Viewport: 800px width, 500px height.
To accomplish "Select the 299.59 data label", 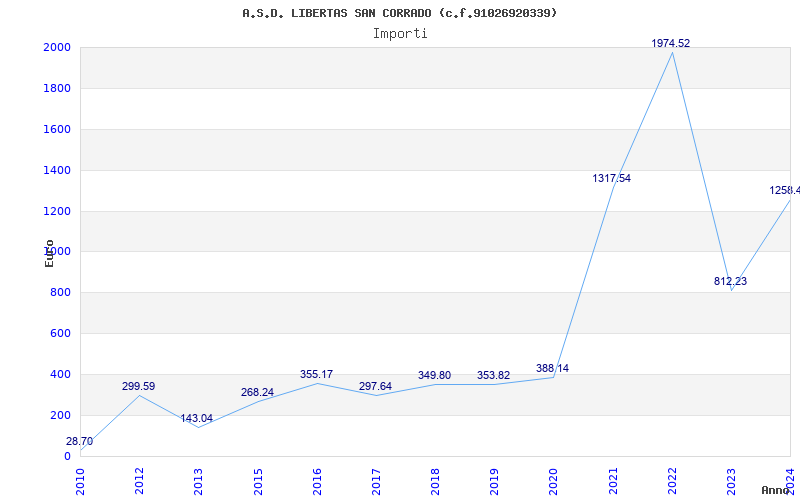I will pyautogui.click(x=138, y=387).
